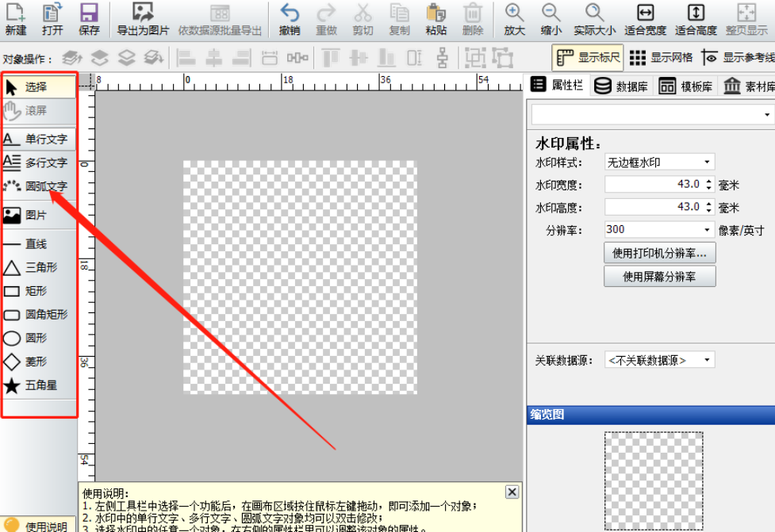Click 使用打印机分辨率 button

coord(660,254)
